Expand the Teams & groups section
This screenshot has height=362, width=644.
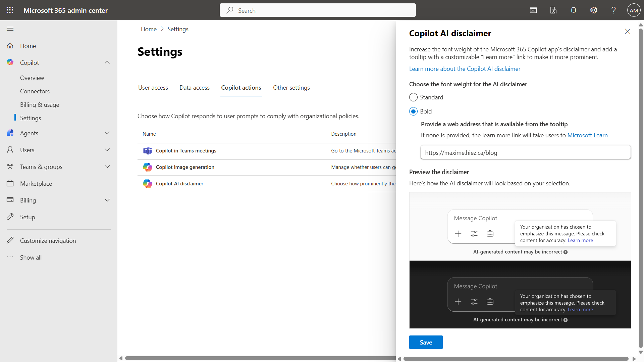click(x=107, y=167)
